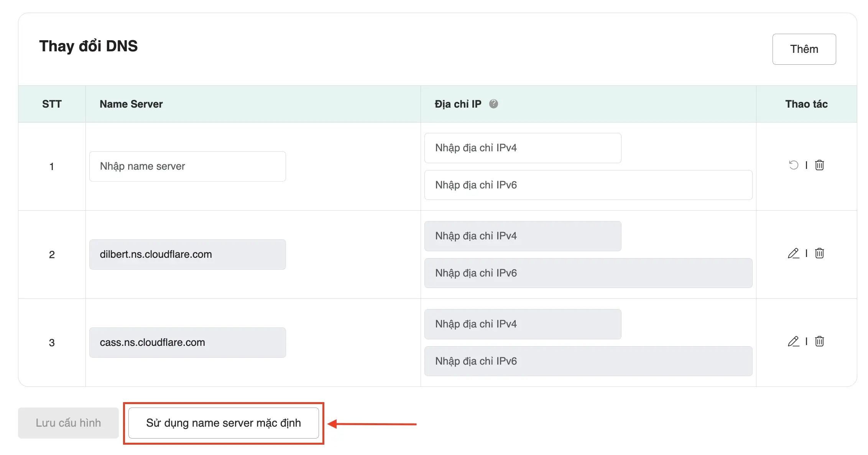Image resolution: width=868 pixels, height=455 pixels.
Task: Delete dilbert.ns.cloudflare.com with trash icon
Action: tap(819, 253)
